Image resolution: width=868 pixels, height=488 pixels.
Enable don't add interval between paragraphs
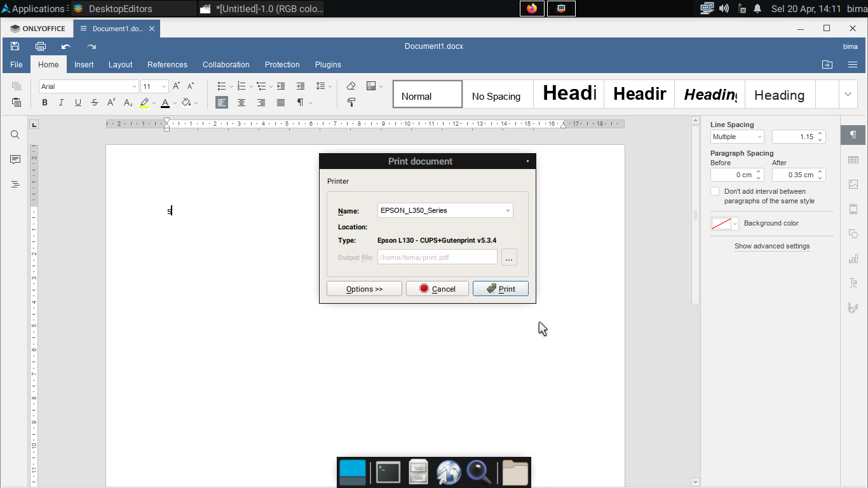click(x=715, y=191)
